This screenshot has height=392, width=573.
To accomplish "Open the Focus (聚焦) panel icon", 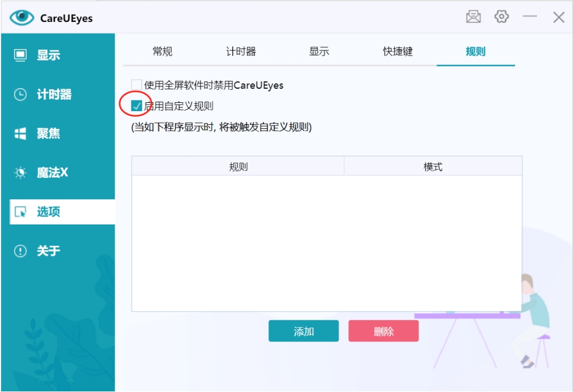I will (x=20, y=133).
